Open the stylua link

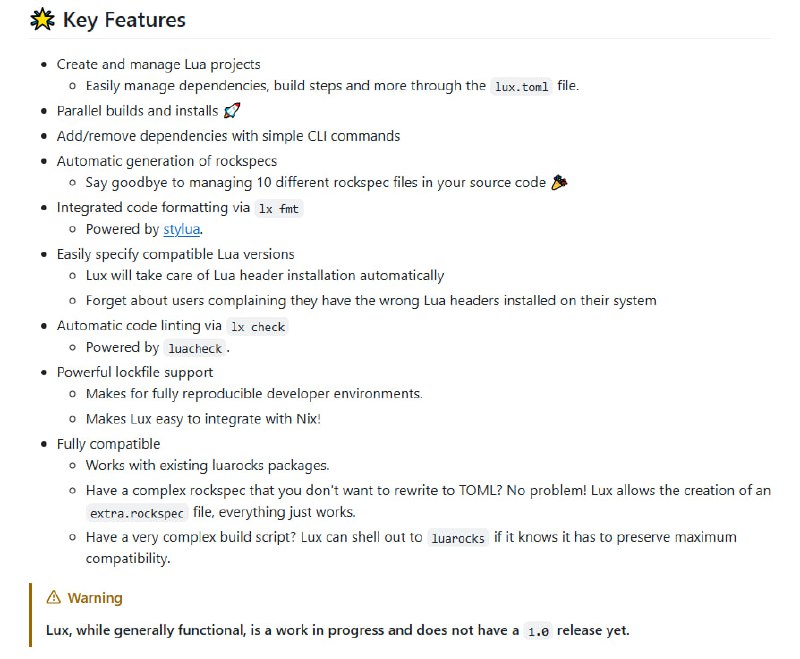coord(182,230)
